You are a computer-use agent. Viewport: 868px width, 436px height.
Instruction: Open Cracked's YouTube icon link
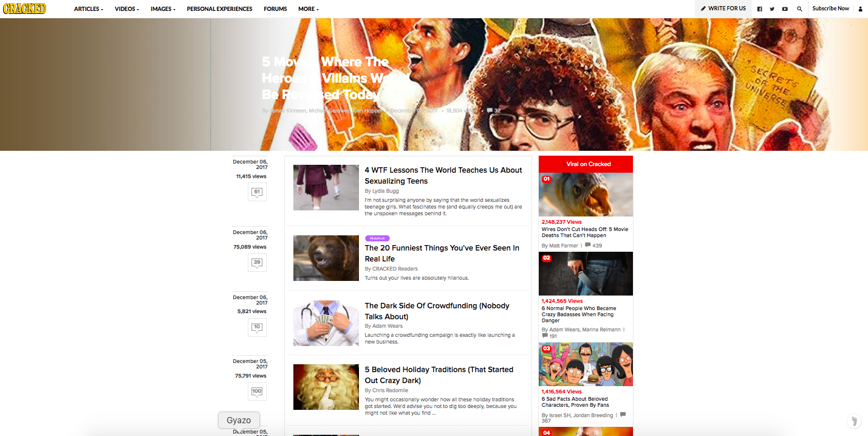point(785,9)
